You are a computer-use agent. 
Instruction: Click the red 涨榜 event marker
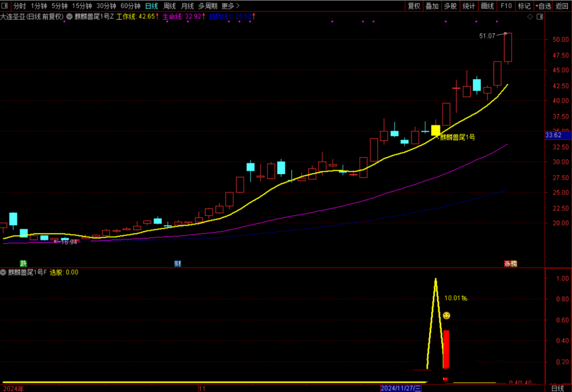click(x=510, y=263)
